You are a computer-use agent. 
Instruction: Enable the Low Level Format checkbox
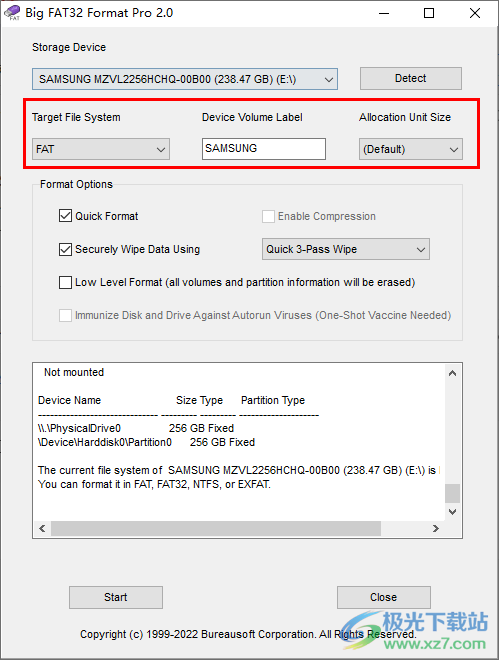pos(65,282)
